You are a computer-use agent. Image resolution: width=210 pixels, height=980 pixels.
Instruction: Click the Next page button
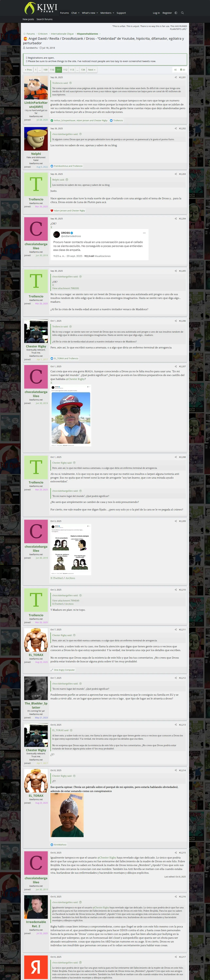coord(92,70)
